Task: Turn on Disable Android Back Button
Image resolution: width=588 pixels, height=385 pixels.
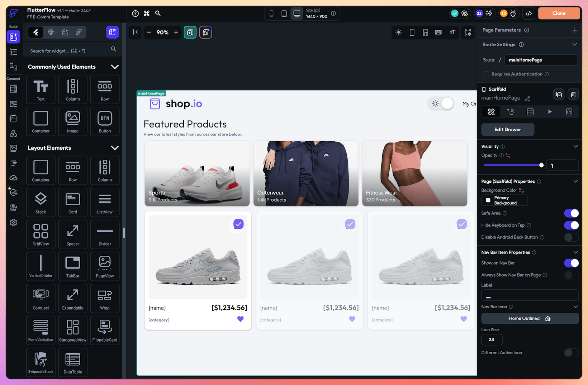Action: coord(571,237)
